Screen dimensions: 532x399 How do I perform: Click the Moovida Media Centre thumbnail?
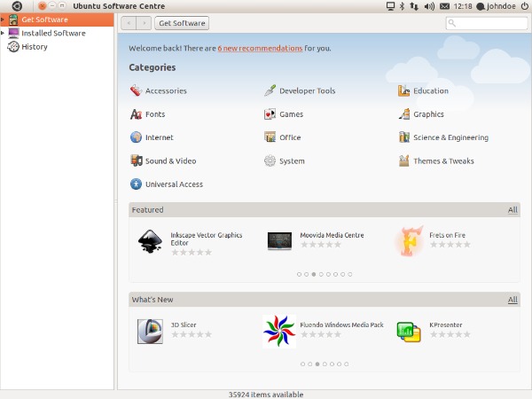tap(279, 241)
